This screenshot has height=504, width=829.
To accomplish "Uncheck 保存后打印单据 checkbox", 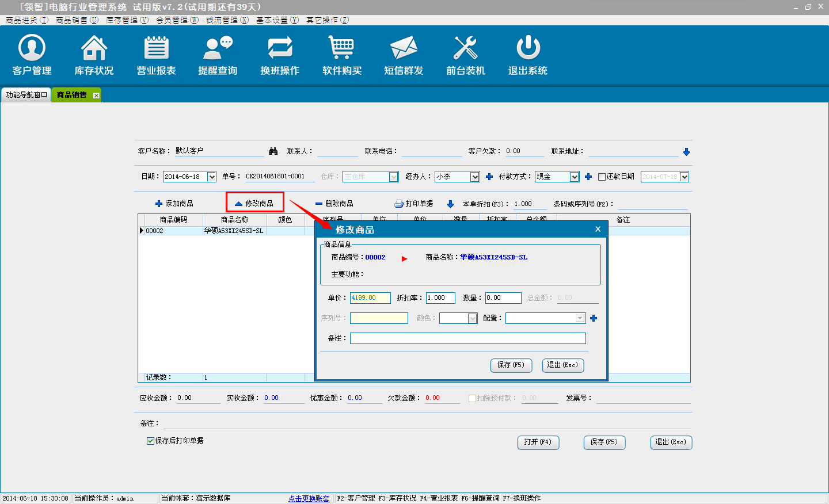I will [x=150, y=441].
